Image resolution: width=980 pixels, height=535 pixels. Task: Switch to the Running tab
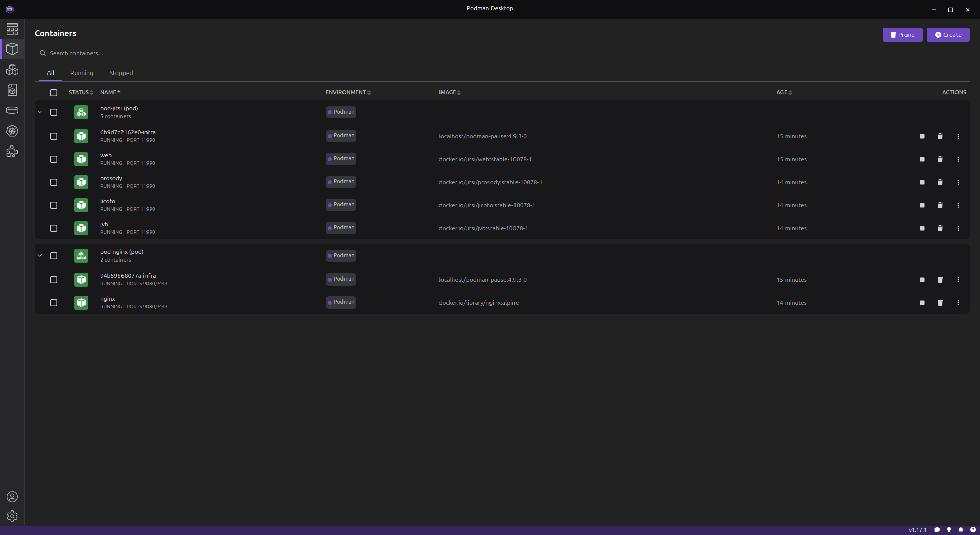click(x=82, y=73)
